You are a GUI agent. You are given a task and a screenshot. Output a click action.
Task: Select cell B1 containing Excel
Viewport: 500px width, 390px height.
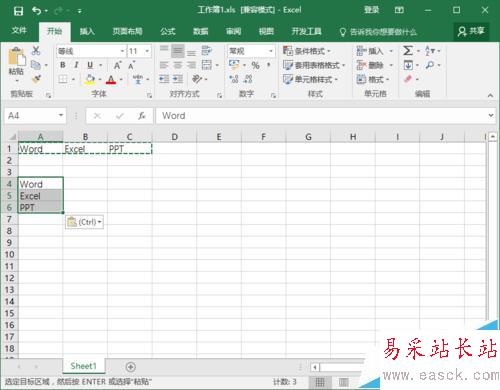pos(85,149)
